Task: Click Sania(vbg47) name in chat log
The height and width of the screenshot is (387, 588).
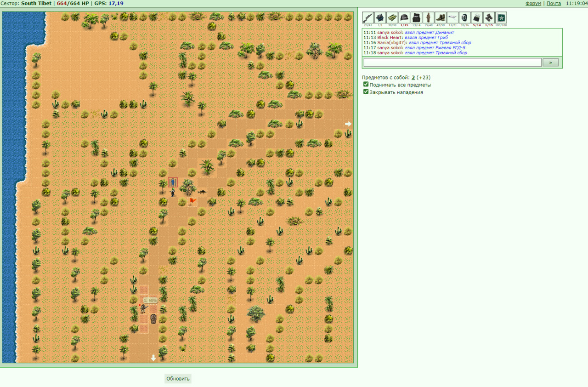Action: click(x=392, y=43)
